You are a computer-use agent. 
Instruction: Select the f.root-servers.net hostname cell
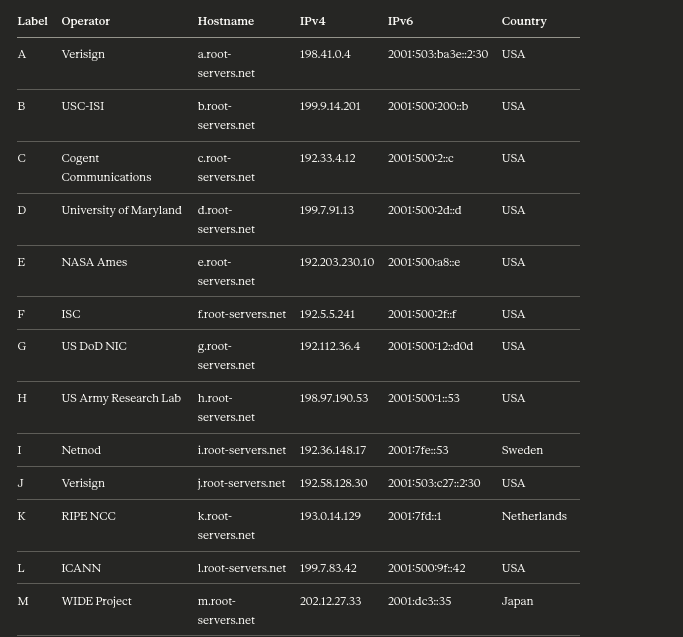242,314
